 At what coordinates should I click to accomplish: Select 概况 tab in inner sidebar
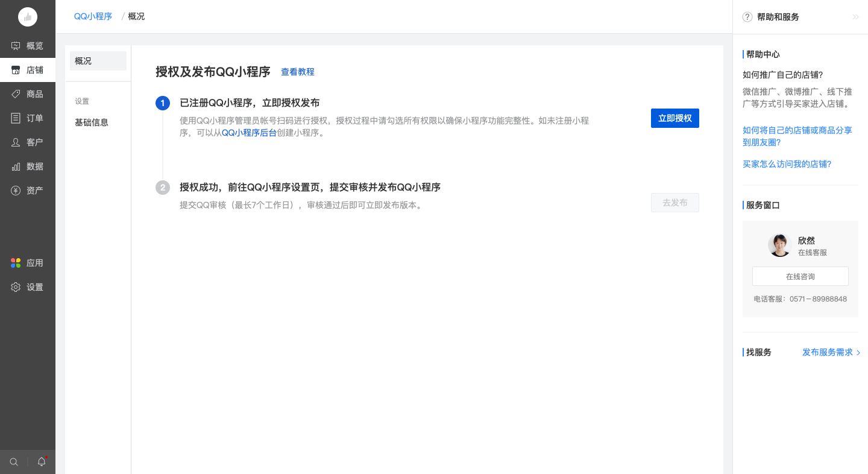tap(98, 61)
